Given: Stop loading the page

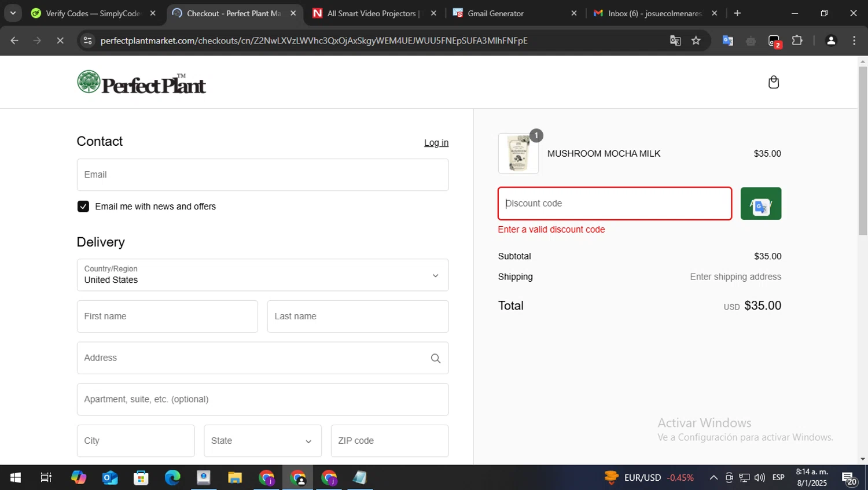Looking at the screenshot, I should pyautogui.click(x=60, y=40).
